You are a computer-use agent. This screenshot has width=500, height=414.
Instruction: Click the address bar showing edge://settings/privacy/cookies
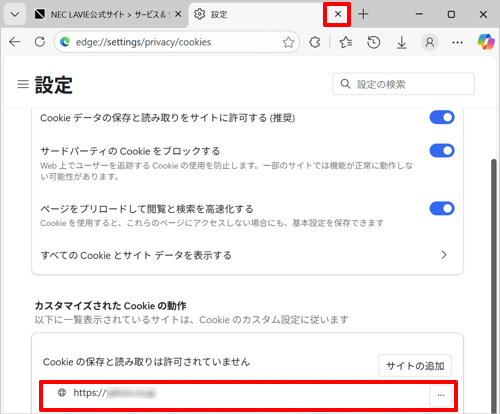[x=177, y=42]
